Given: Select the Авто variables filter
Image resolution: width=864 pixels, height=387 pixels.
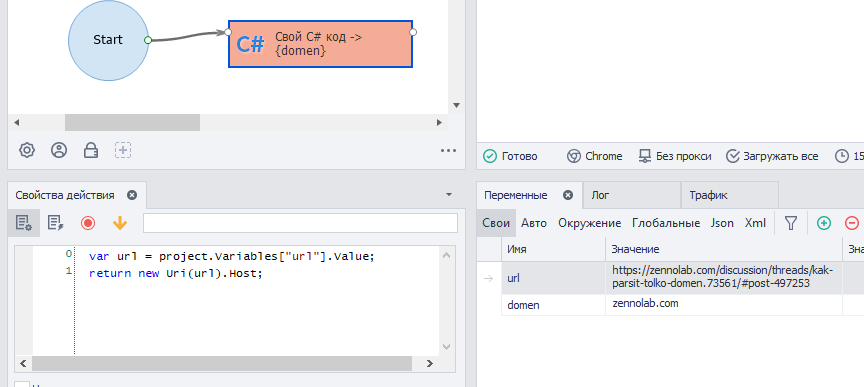Looking at the screenshot, I should 534,223.
